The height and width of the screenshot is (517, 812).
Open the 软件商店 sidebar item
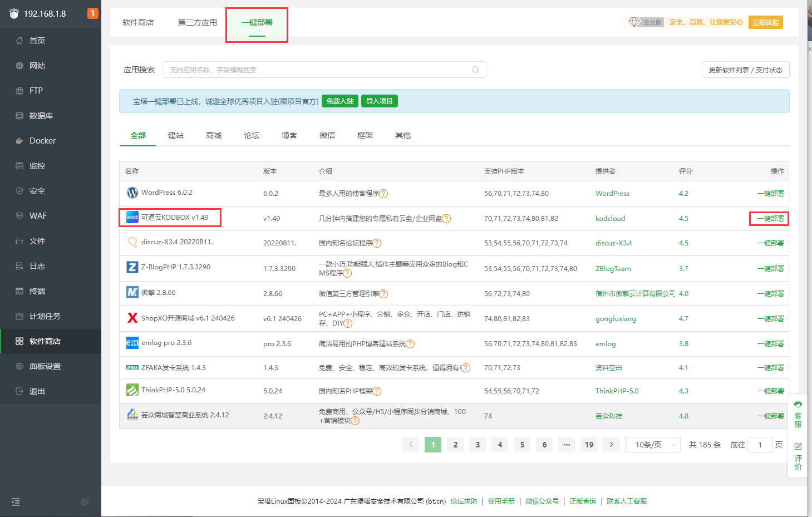tap(50, 341)
